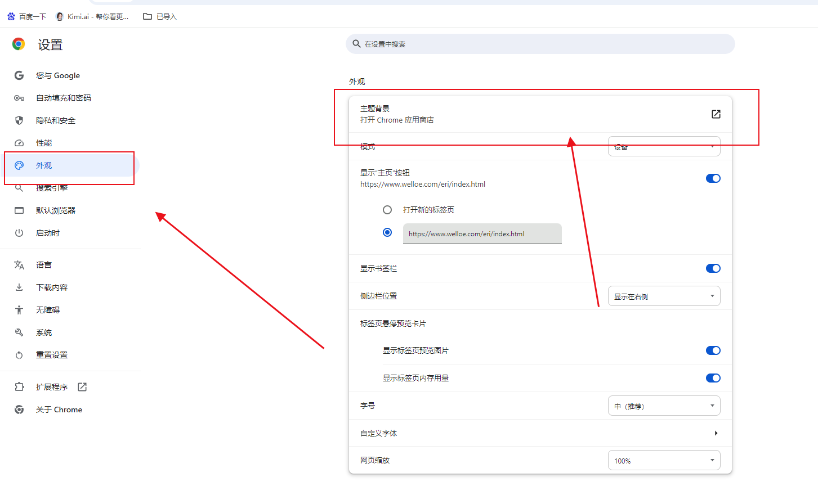Click the homepage URL input field
Viewport: 818px width, 504px height.
coord(482,233)
